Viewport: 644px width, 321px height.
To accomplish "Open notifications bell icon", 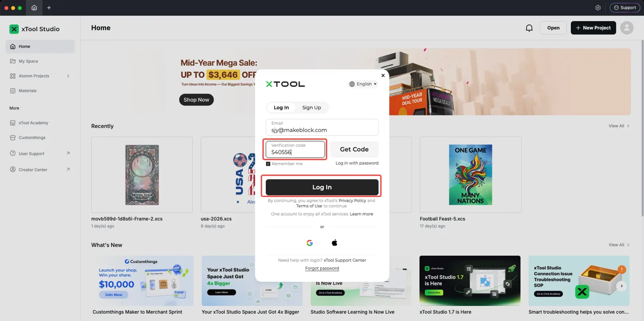I will [529, 28].
